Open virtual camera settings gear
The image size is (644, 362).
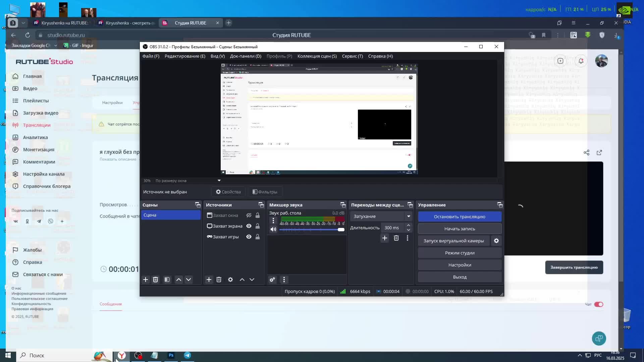[x=496, y=241]
